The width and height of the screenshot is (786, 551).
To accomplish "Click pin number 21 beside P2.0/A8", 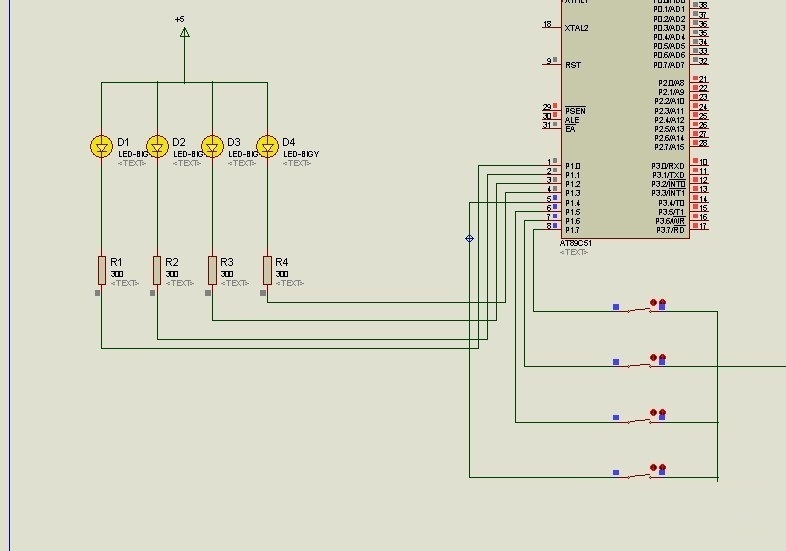I will click(703, 79).
